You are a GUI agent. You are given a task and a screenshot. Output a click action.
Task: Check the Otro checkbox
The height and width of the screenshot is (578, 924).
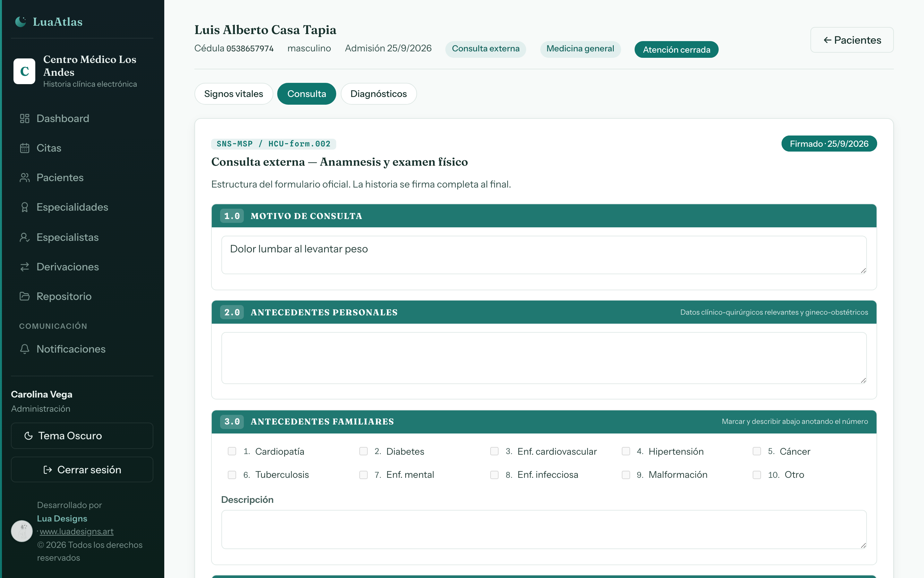click(757, 475)
